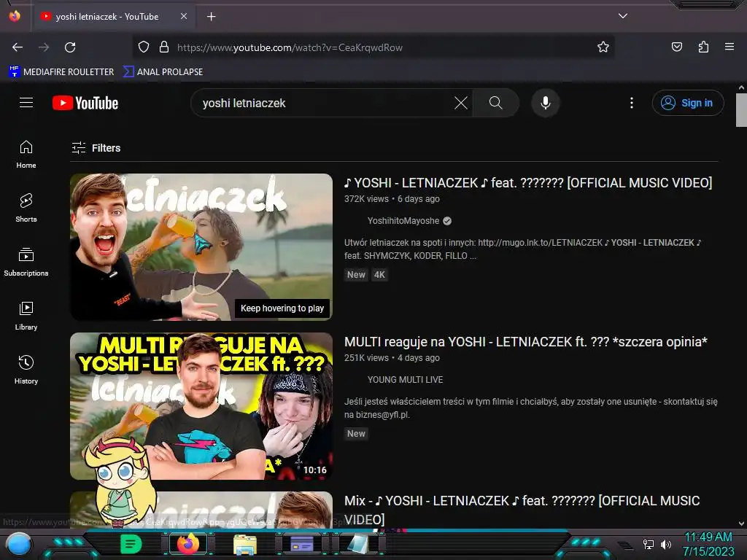The width and height of the screenshot is (747, 560).
Task: Open the Firefox extensions icon
Action: point(703,47)
